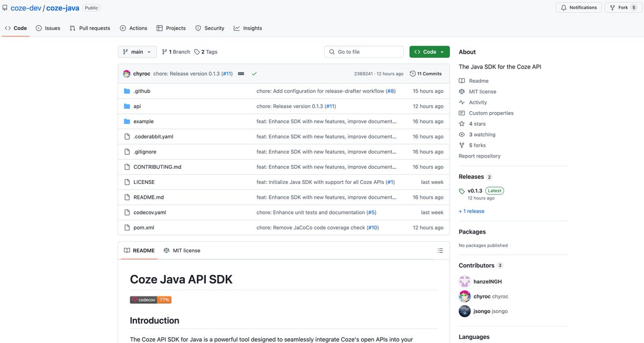Open the pom.xml file

[x=144, y=228]
